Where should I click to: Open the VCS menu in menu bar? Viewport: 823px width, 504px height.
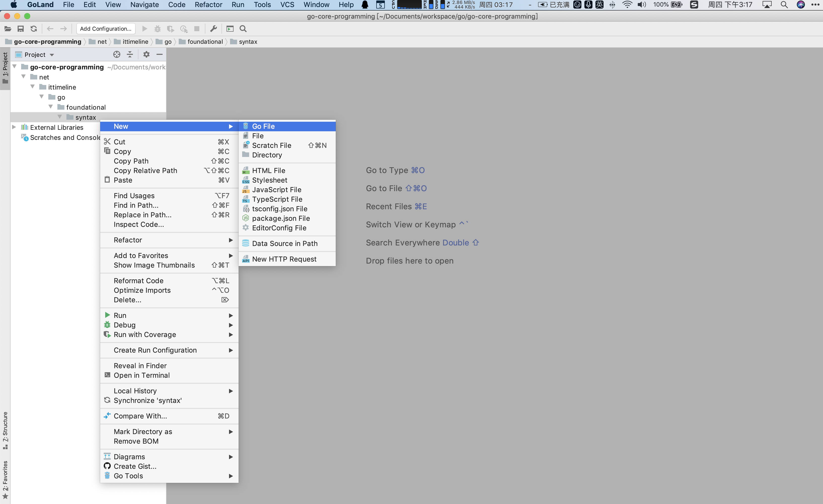pyautogui.click(x=287, y=5)
